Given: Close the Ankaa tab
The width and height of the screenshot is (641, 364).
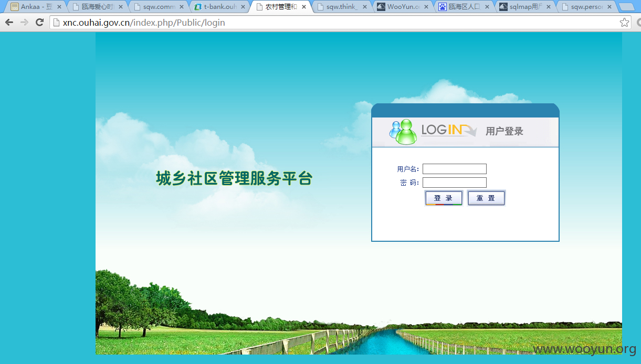Looking at the screenshot, I should click(59, 7).
